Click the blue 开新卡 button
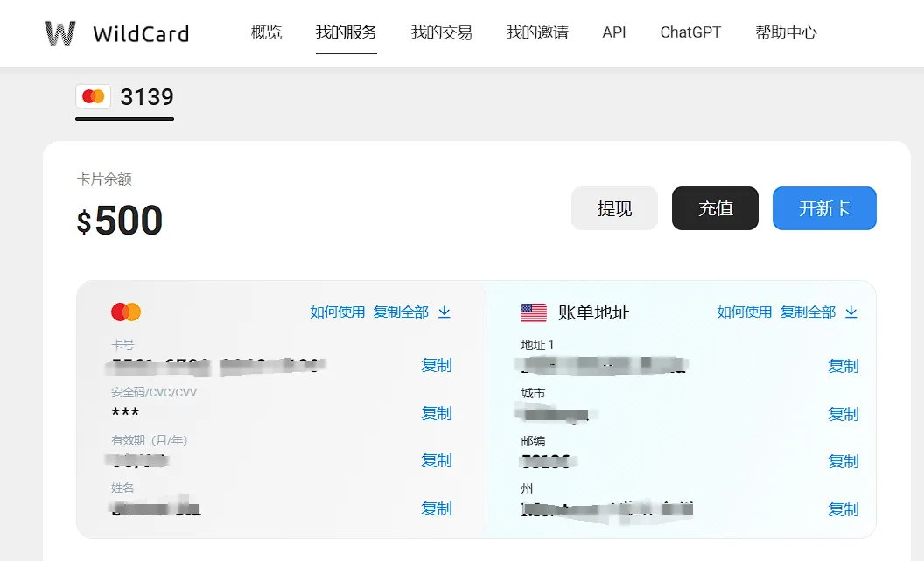The image size is (924, 561). (823, 208)
